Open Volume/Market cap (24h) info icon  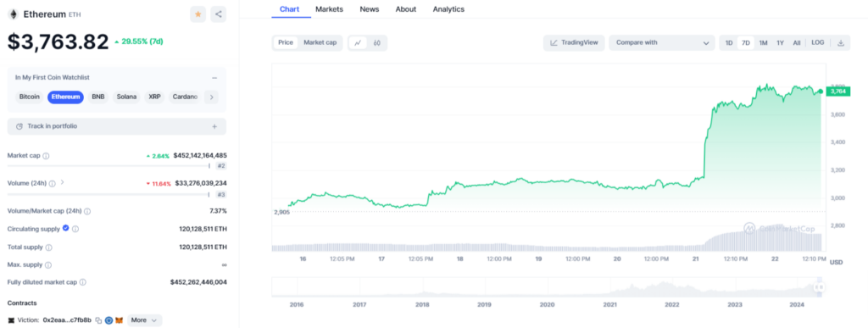87,211
